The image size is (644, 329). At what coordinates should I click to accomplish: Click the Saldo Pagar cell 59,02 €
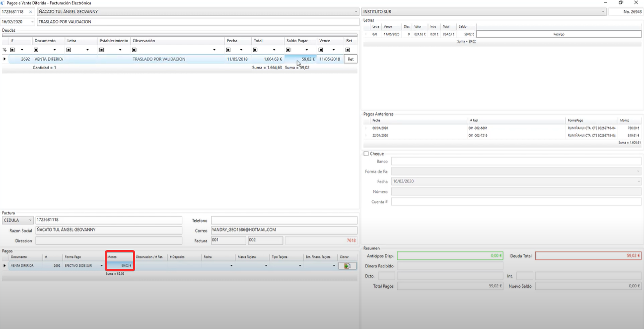point(300,59)
